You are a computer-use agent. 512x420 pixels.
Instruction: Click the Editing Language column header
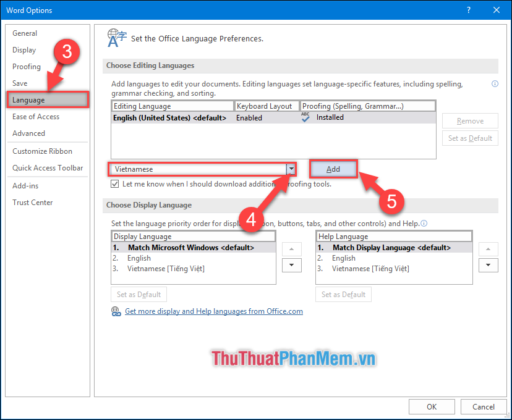tap(173, 106)
